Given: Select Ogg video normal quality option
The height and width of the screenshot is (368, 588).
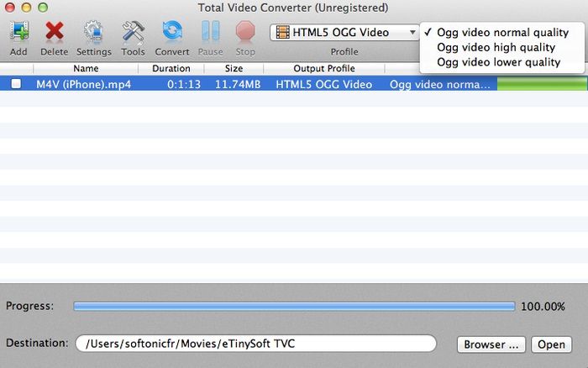Looking at the screenshot, I should (502, 33).
